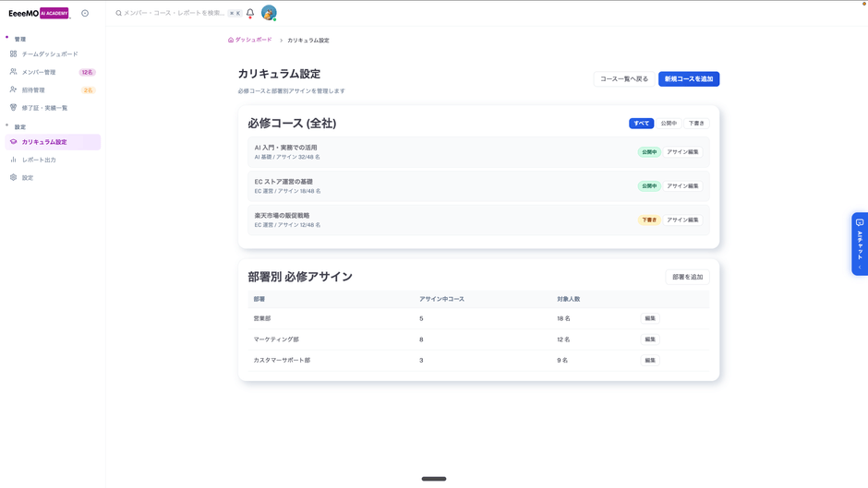
Task: Click course title EC ストア運営の基礎
Action: click(x=283, y=182)
